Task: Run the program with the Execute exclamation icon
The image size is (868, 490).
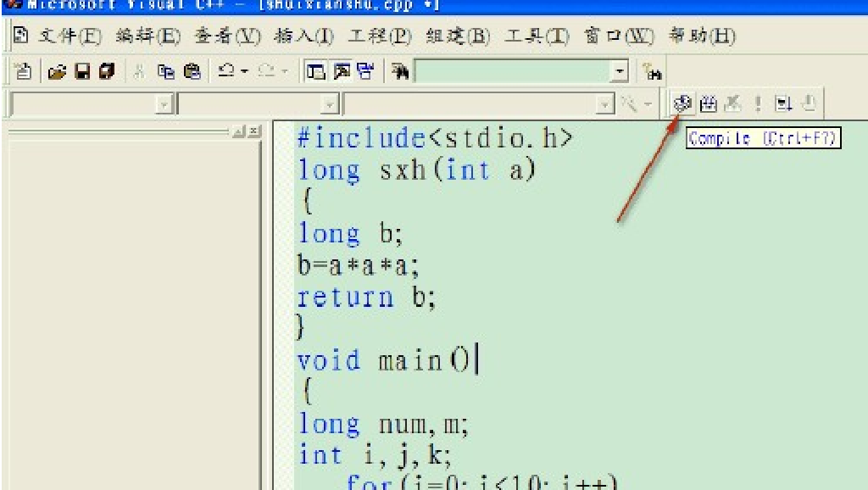Action: (758, 103)
